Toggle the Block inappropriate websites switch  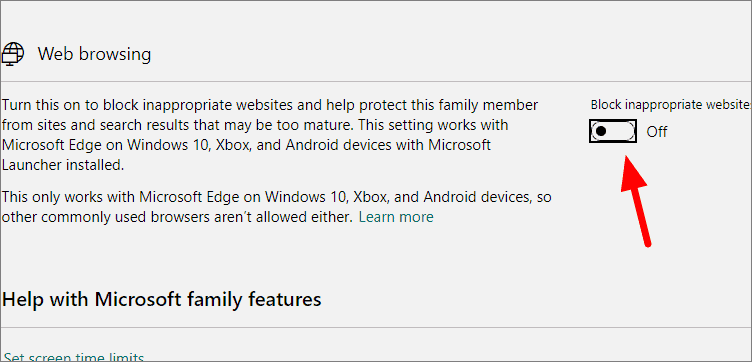point(613,131)
